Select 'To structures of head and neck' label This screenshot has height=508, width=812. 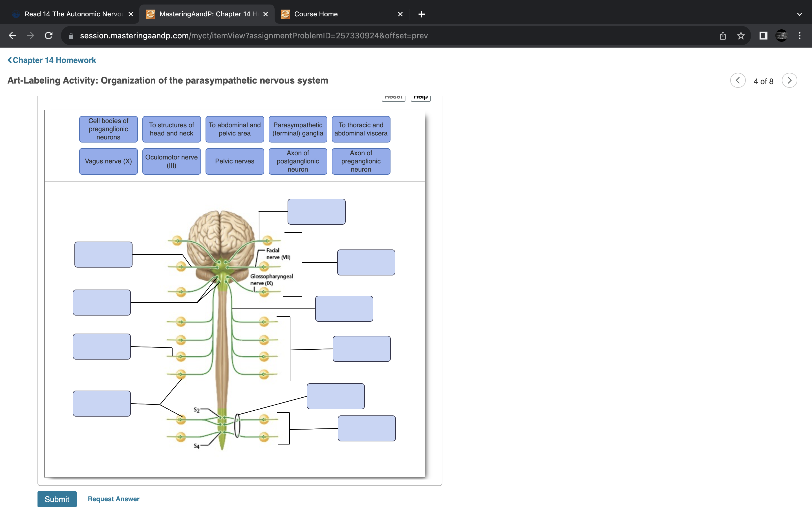pos(171,129)
